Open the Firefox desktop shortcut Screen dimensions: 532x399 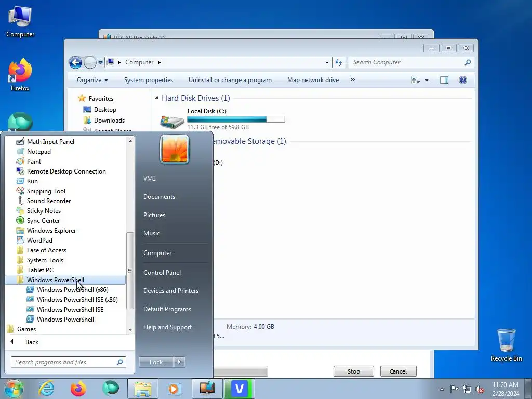click(20, 75)
